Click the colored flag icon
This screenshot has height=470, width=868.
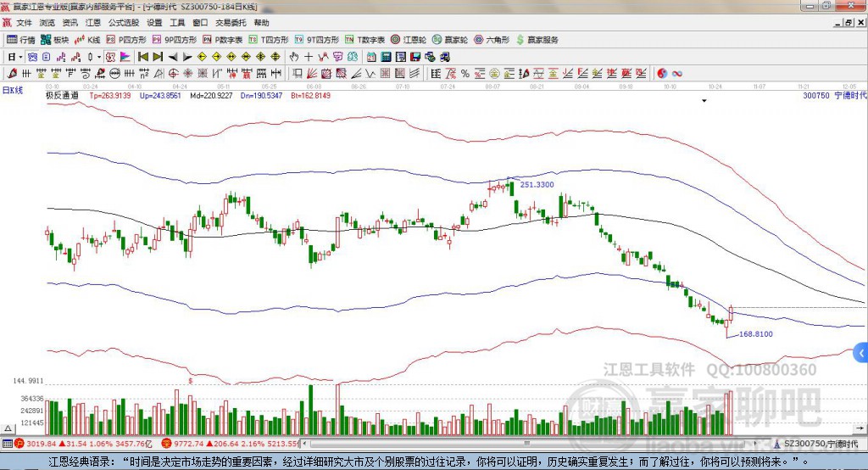(x=125, y=57)
